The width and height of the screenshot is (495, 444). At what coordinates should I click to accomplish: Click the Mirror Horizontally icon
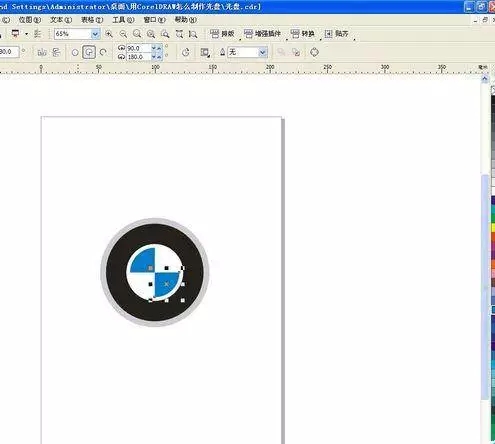[x=42, y=52]
